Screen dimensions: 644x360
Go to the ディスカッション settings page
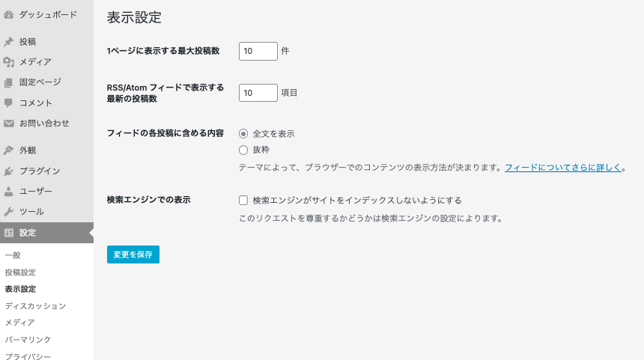[x=35, y=306]
